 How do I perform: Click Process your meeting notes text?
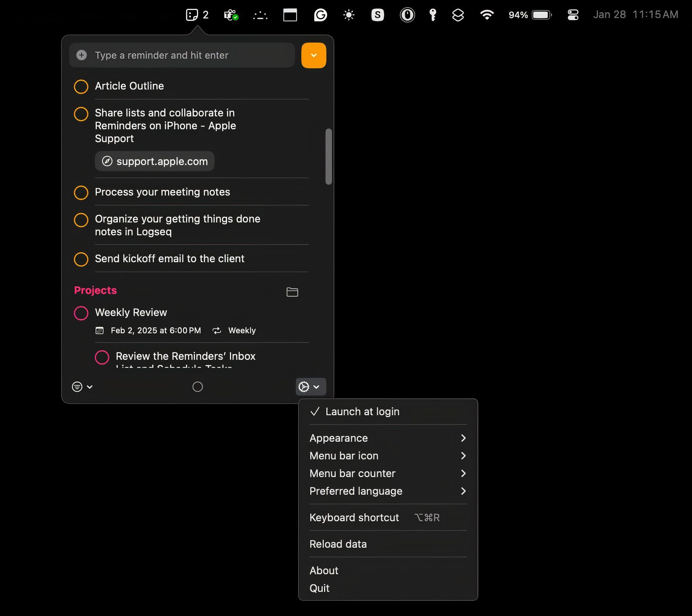[162, 192]
